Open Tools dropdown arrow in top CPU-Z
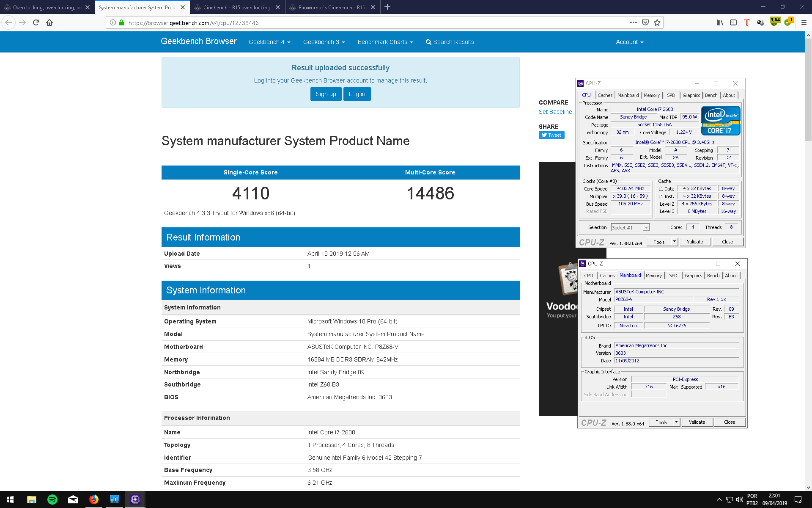Image resolution: width=812 pixels, height=508 pixels. tap(675, 242)
